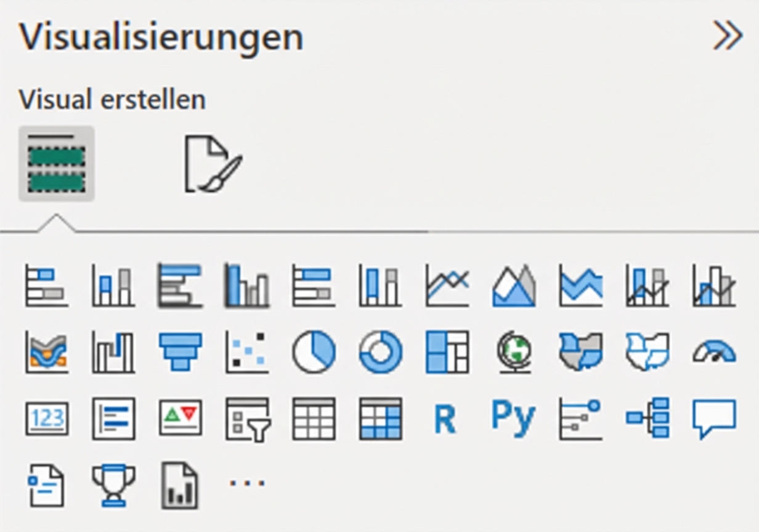This screenshot has width=759, height=532.
Task: Add the KPI visual
Action: tap(180, 419)
